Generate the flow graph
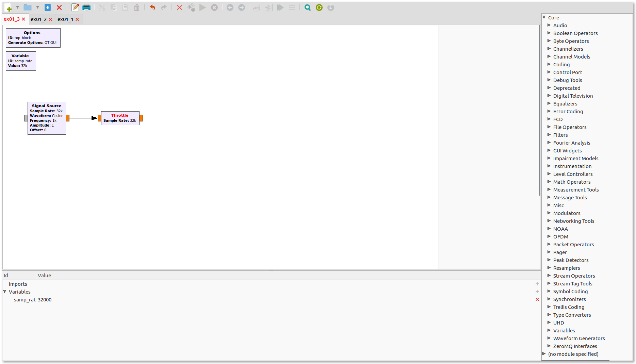Viewport: 636px width, 364px height. coord(191,7)
